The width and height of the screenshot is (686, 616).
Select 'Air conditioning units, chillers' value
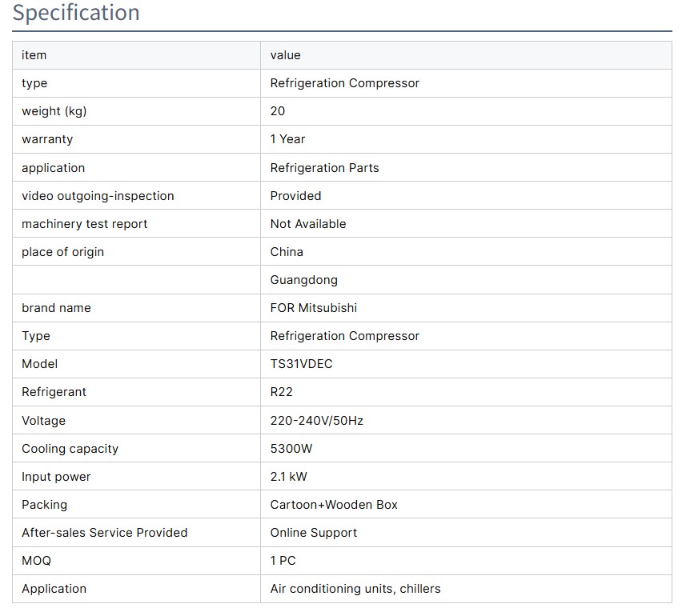tap(355, 589)
